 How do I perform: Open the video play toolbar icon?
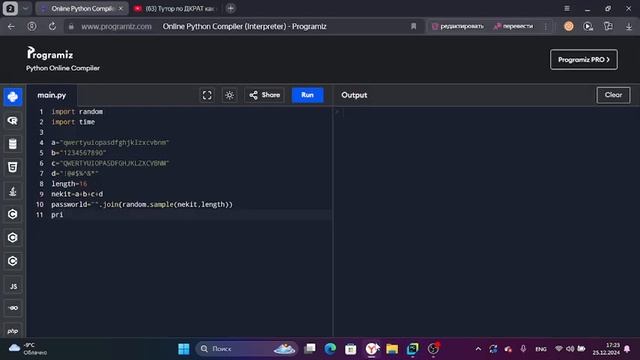click(588, 27)
